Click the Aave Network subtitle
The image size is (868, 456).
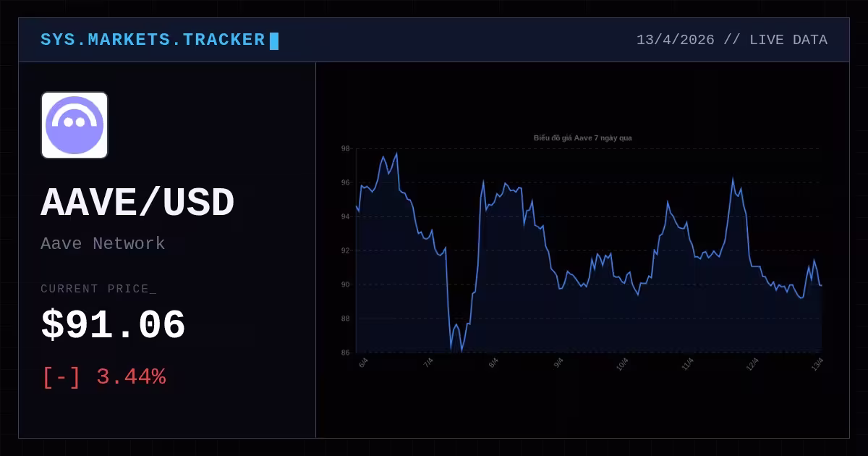pyautogui.click(x=103, y=243)
